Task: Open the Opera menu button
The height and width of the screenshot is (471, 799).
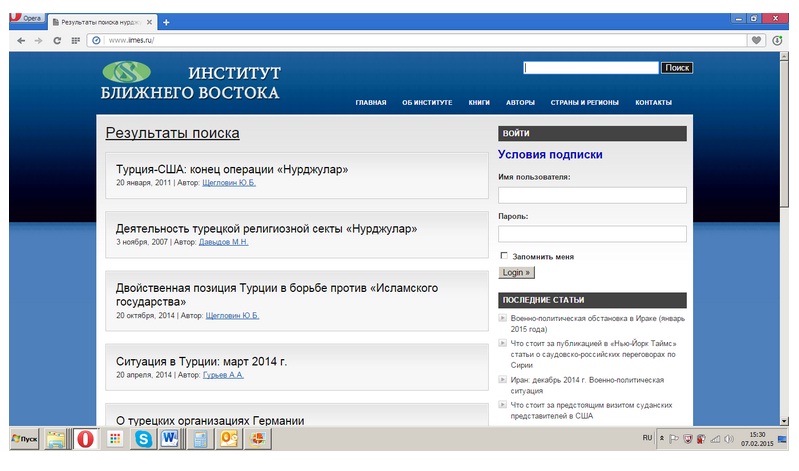Action: [26, 20]
